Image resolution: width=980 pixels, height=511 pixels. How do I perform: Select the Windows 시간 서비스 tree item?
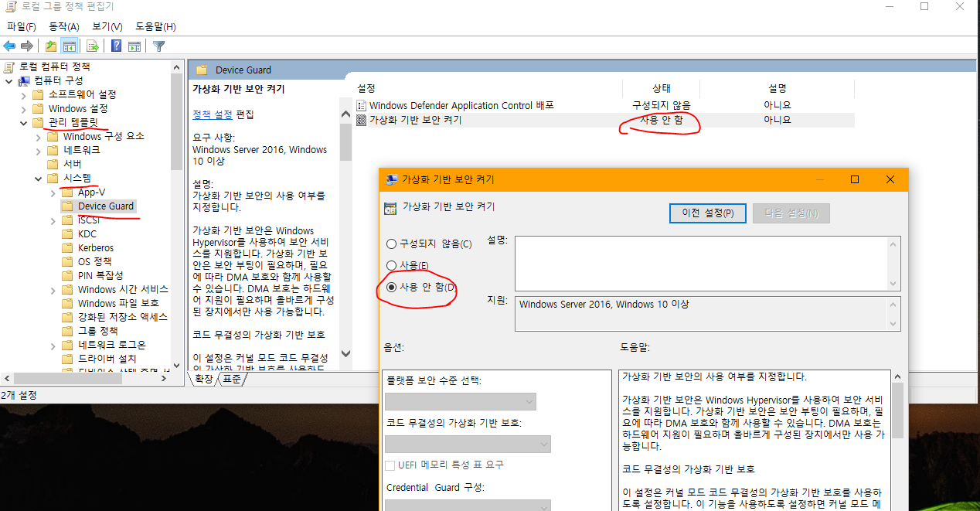click(x=123, y=289)
